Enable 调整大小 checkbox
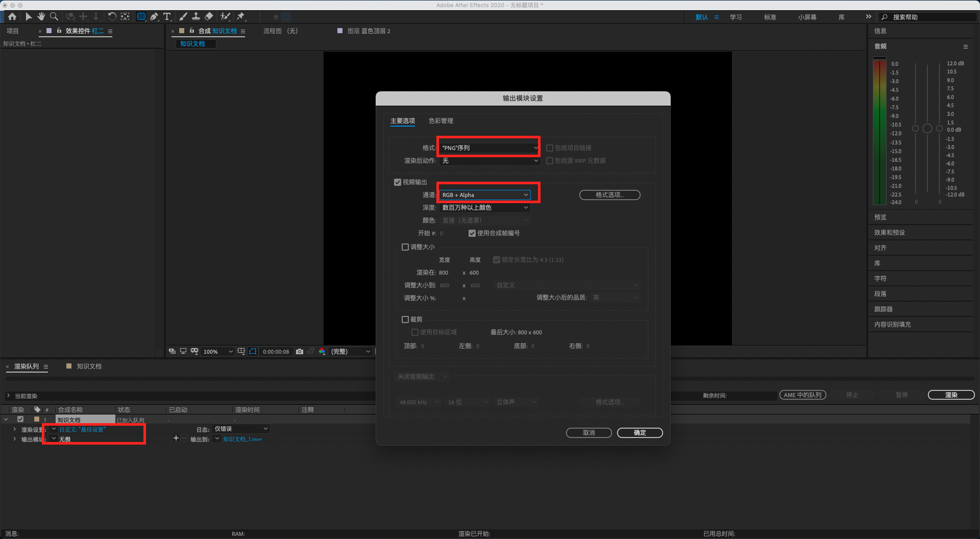The image size is (980, 539). pyautogui.click(x=405, y=247)
